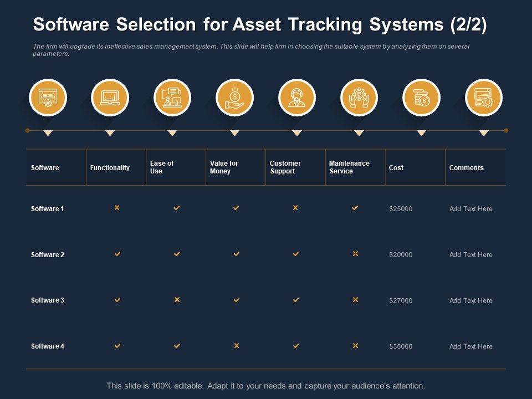Select the Maintenance Service hands-with-gear icon

(x=359, y=98)
